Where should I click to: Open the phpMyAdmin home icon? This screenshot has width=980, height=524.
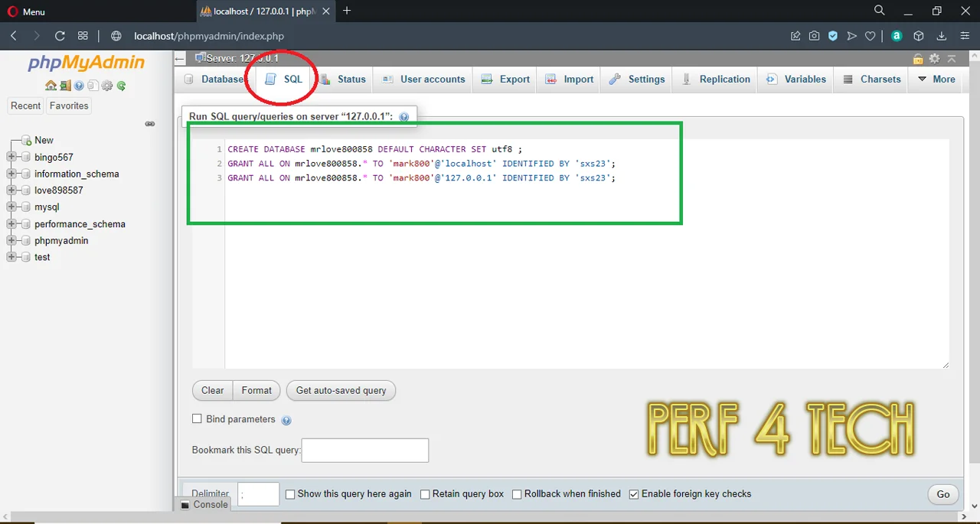point(51,86)
